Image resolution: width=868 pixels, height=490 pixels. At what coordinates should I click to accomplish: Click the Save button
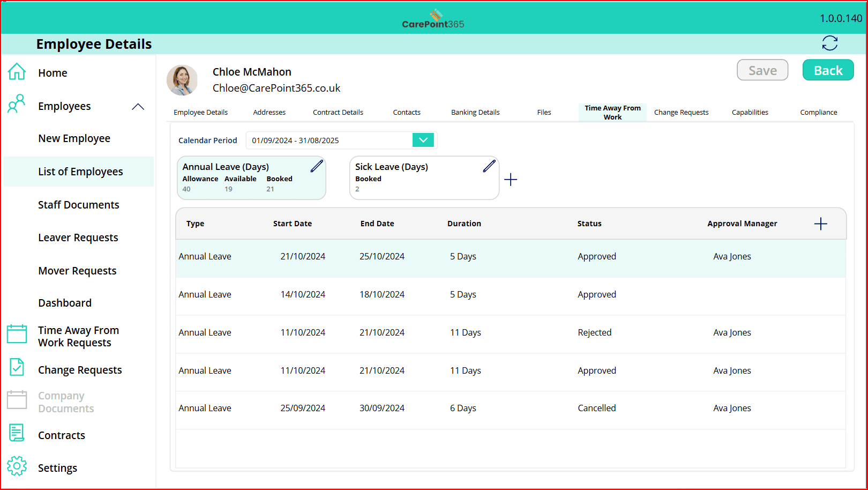pyautogui.click(x=762, y=70)
